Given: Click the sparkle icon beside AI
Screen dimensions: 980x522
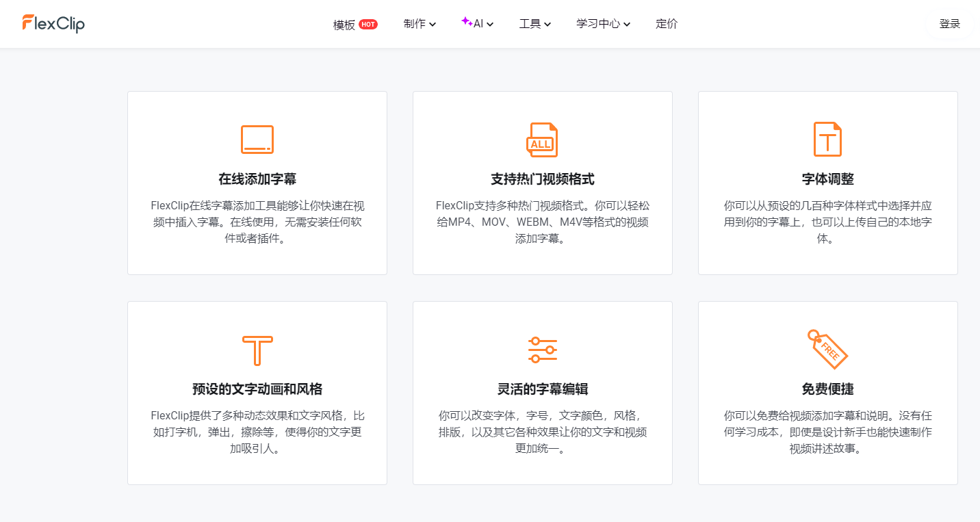Looking at the screenshot, I should 466,21.
